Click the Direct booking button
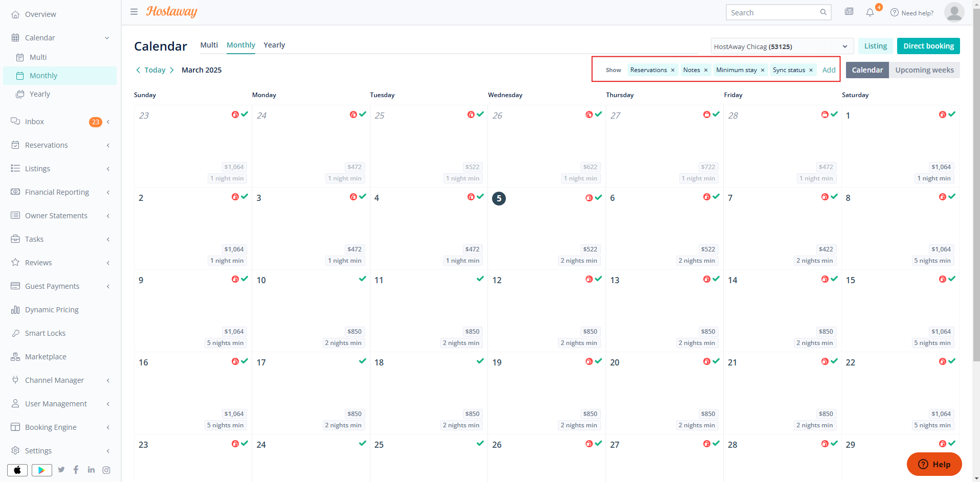This screenshot has height=482, width=980. 928,46
